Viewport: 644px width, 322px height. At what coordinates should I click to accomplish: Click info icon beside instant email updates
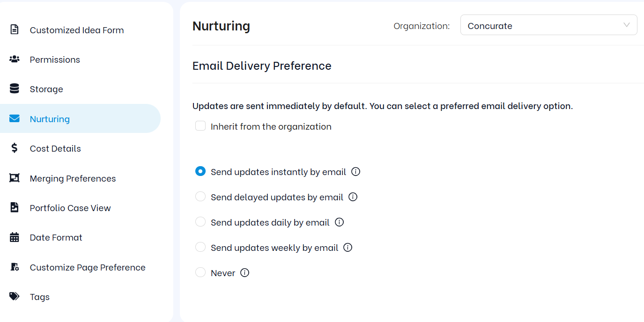(x=356, y=172)
